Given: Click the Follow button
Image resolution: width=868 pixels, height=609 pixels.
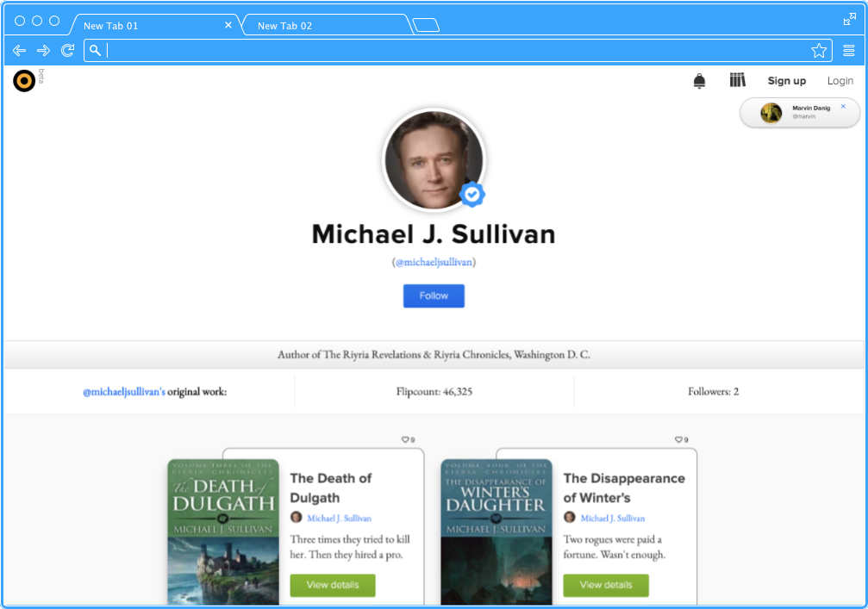Looking at the screenshot, I should [x=434, y=296].
